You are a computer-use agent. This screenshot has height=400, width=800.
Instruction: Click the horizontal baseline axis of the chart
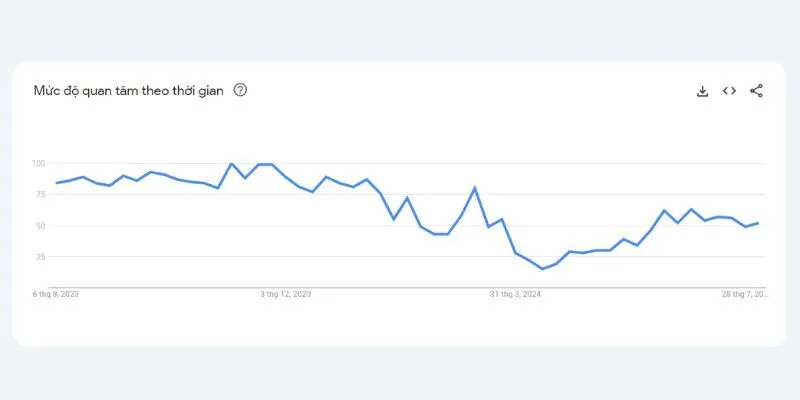[x=407, y=288]
